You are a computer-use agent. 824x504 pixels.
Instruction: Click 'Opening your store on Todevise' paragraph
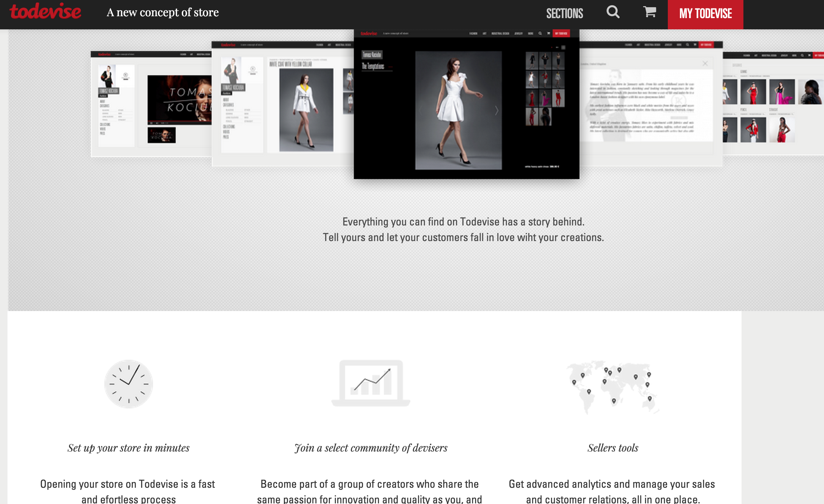click(x=128, y=491)
